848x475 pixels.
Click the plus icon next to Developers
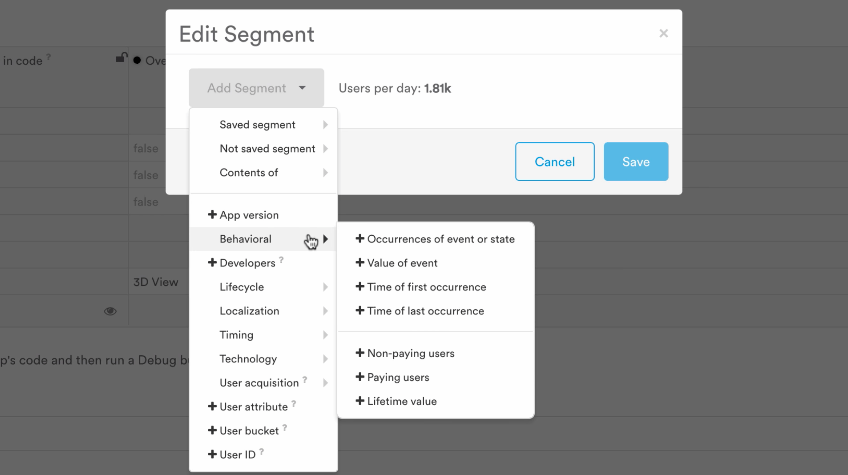click(212, 263)
